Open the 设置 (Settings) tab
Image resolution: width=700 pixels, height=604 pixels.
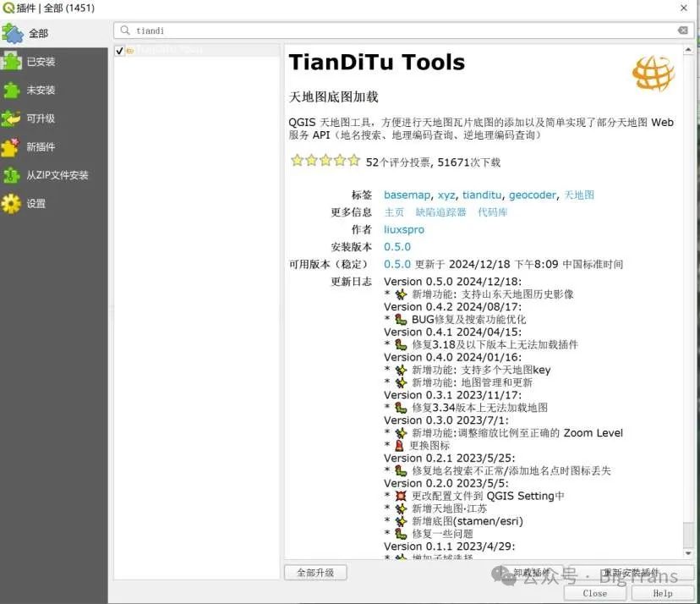coord(53,204)
